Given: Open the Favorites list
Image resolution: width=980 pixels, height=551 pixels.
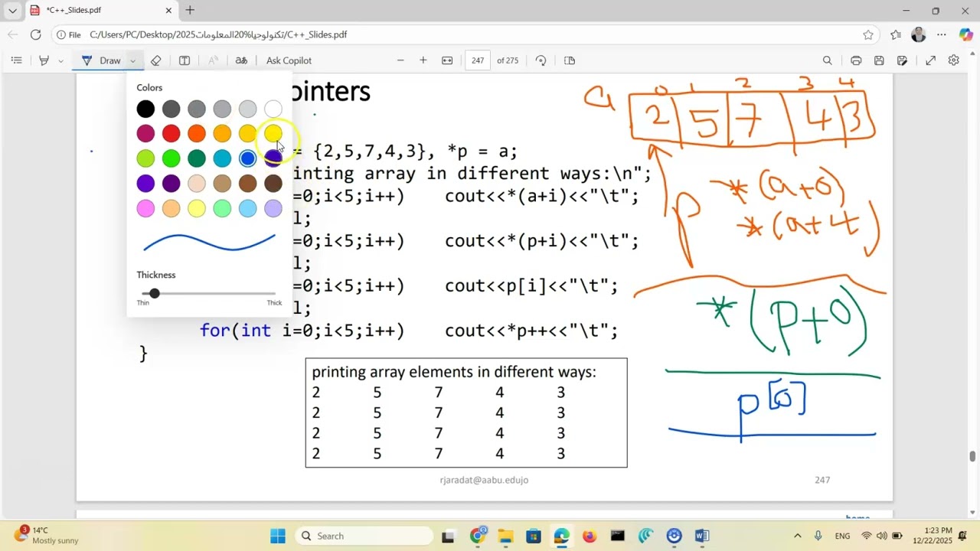Looking at the screenshot, I should [x=896, y=34].
